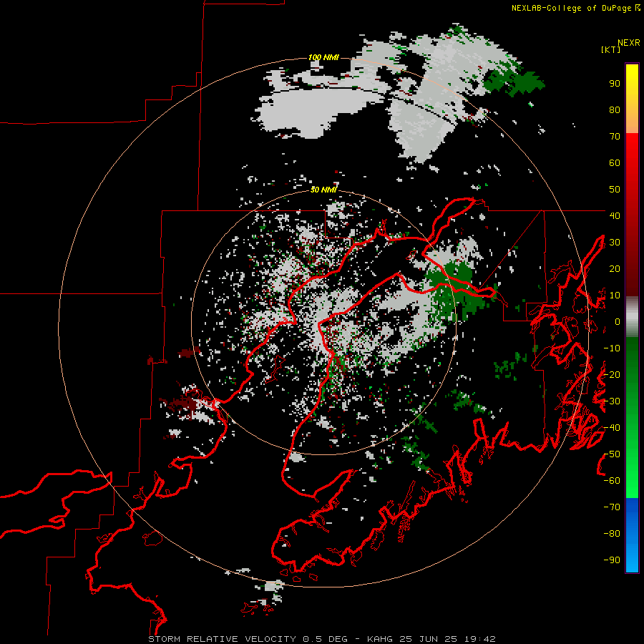Image resolution: width=644 pixels, height=644 pixels.
Task: Click the 40 value on the velocity scale
Action: click(x=615, y=216)
